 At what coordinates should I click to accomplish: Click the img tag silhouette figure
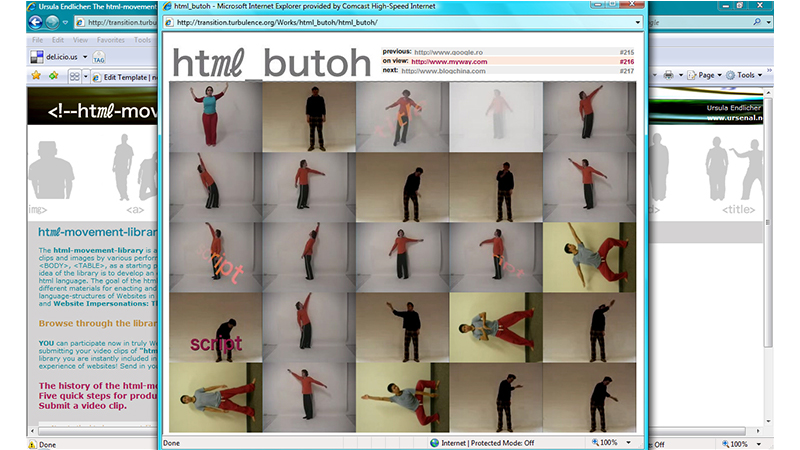[51, 171]
